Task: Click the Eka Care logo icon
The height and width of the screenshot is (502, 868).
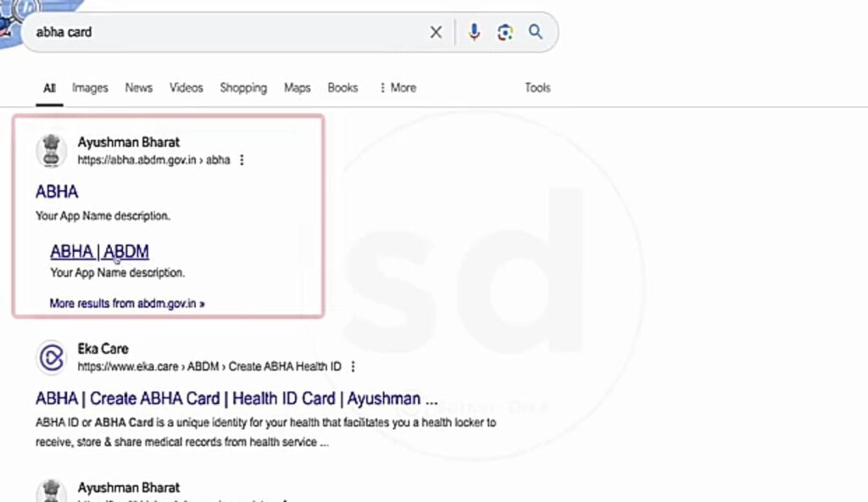Action: coord(52,357)
